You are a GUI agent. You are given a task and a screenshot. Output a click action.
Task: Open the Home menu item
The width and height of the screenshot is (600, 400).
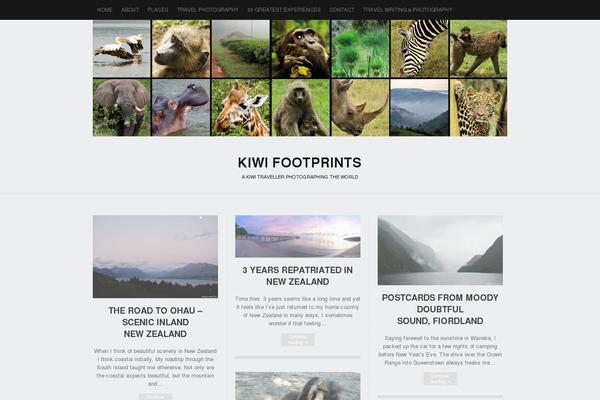[104, 10]
